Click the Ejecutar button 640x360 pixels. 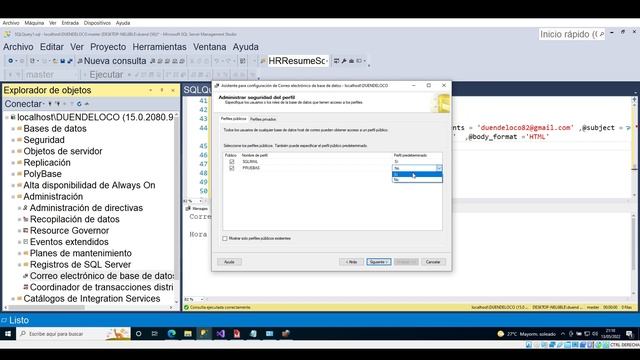click(x=106, y=75)
